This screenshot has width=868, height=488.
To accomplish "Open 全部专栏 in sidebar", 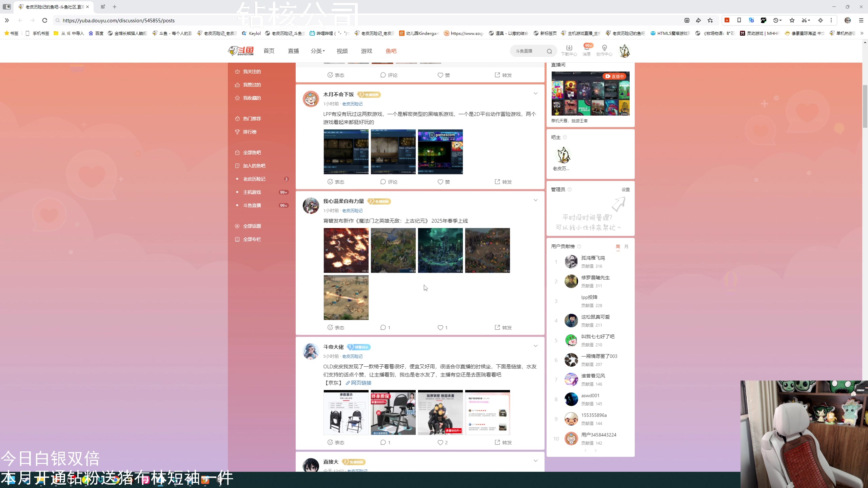I will (x=252, y=239).
